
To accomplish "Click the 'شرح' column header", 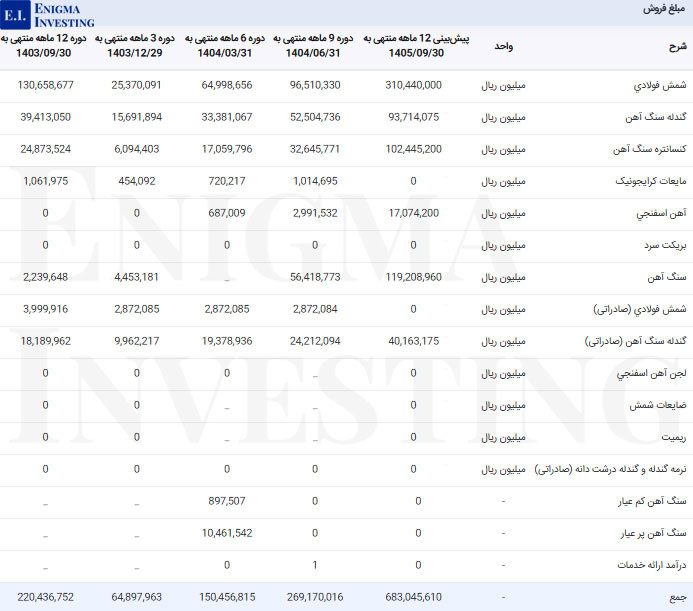I will pyautogui.click(x=678, y=46).
